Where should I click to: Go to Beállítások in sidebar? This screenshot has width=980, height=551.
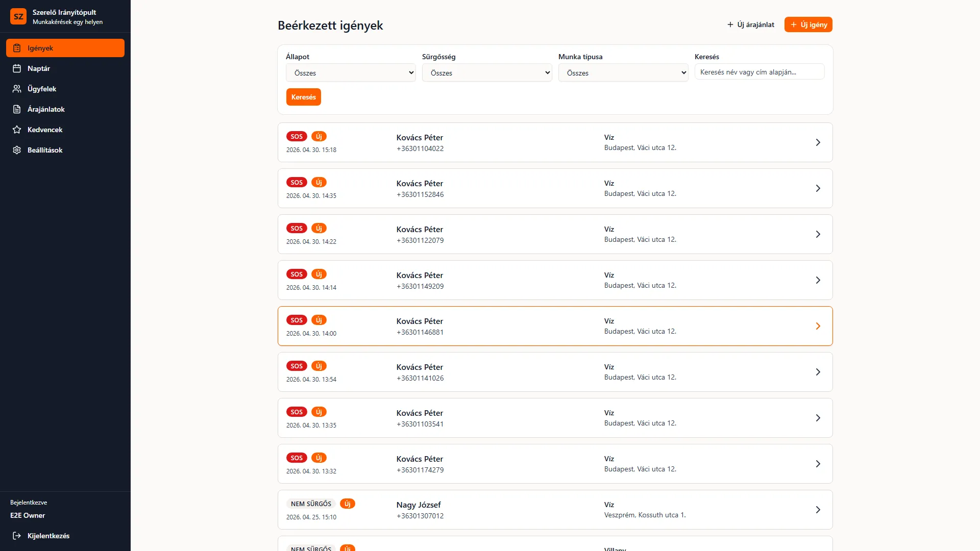(65, 150)
